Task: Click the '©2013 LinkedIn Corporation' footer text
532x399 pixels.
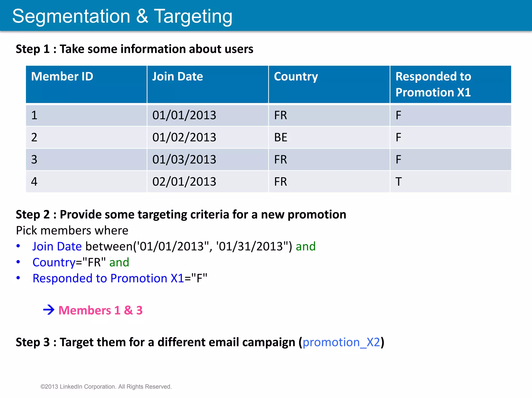Action: (106, 387)
